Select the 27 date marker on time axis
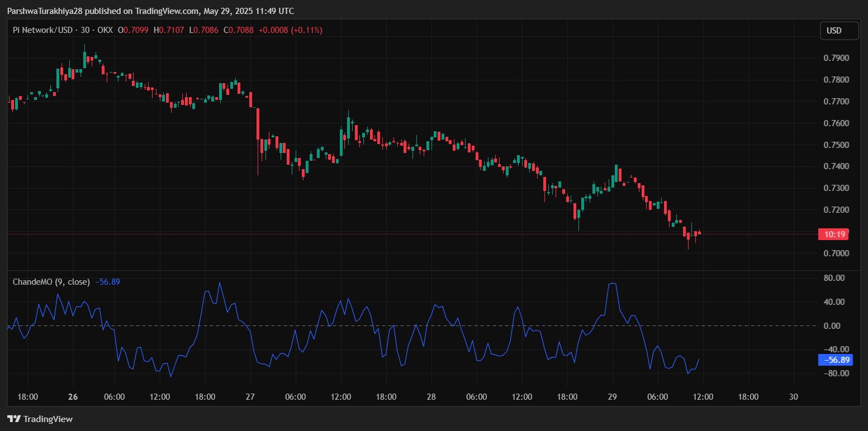868x431 pixels. (250, 397)
